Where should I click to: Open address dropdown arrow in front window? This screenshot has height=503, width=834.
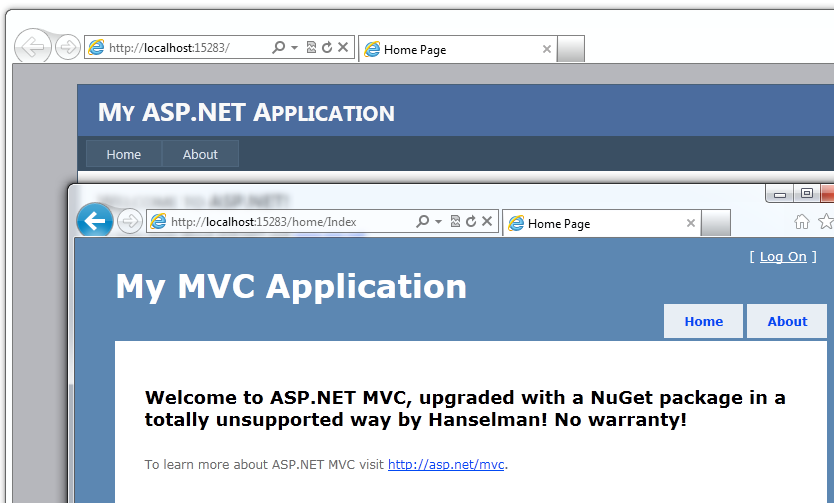pos(438,221)
